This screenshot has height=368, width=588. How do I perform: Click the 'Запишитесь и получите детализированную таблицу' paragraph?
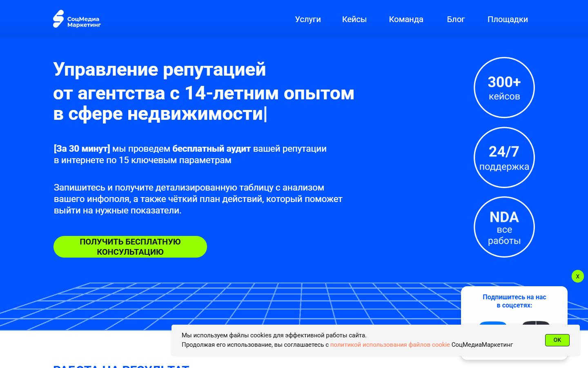click(x=198, y=199)
